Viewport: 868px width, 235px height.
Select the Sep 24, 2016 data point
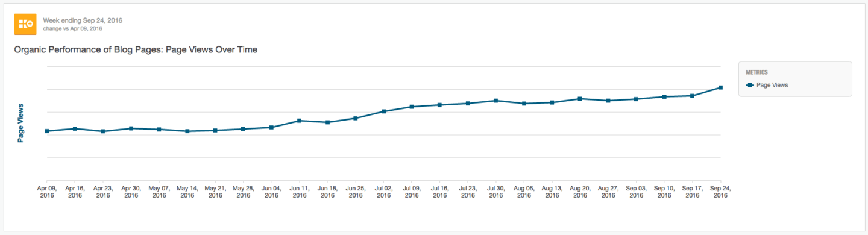(x=720, y=87)
